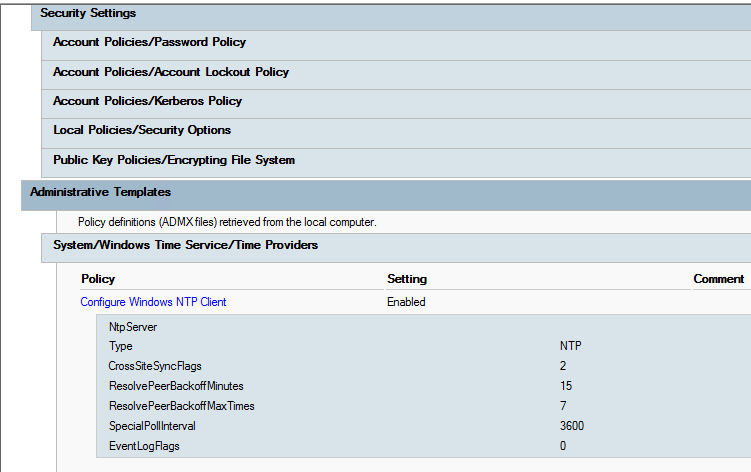The image size is (751, 472).
Task: Click the ResolvePeerBackoffMinutes label
Action: [x=176, y=386]
